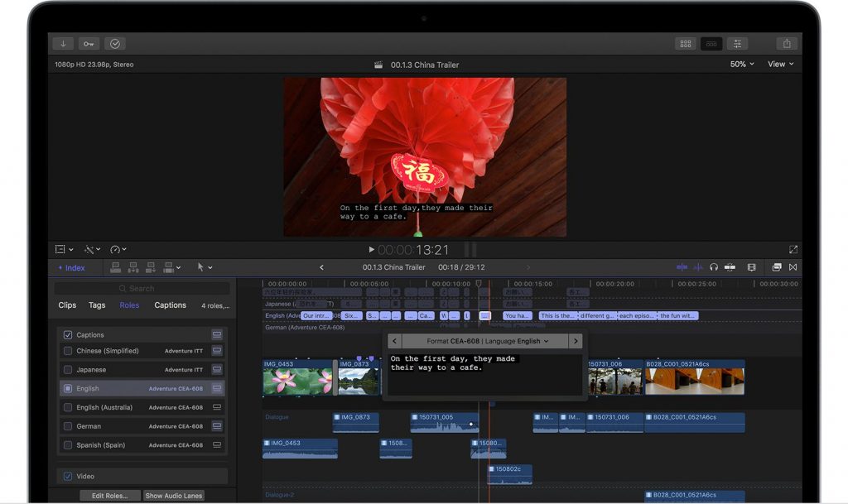Select the Roles tab
The height and width of the screenshot is (504, 848).
coord(129,305)
